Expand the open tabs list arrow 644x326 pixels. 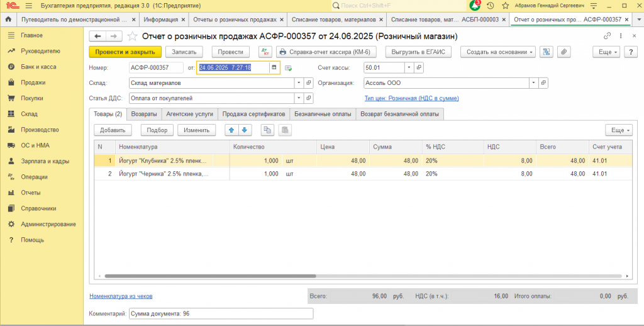[638, 20]
